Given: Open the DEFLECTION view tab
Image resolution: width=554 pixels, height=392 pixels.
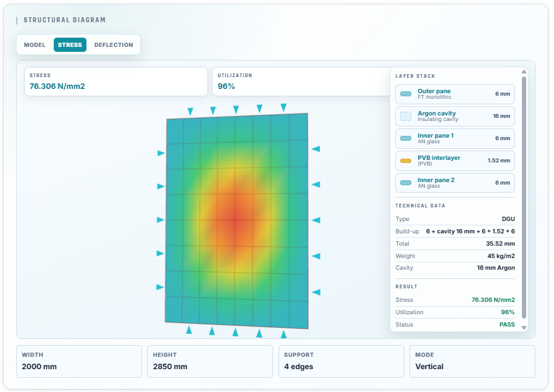Looking at the screenshot, I should coord(114,45).
